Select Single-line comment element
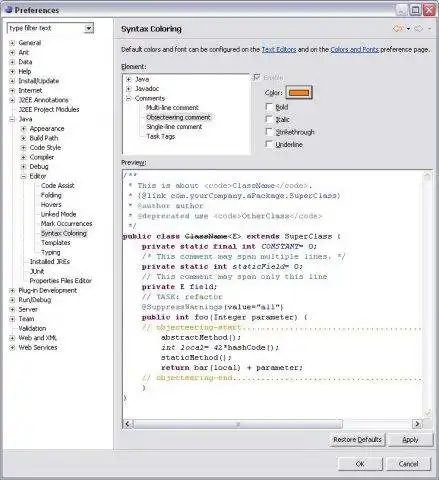439x480 pixels. (174, 127)
